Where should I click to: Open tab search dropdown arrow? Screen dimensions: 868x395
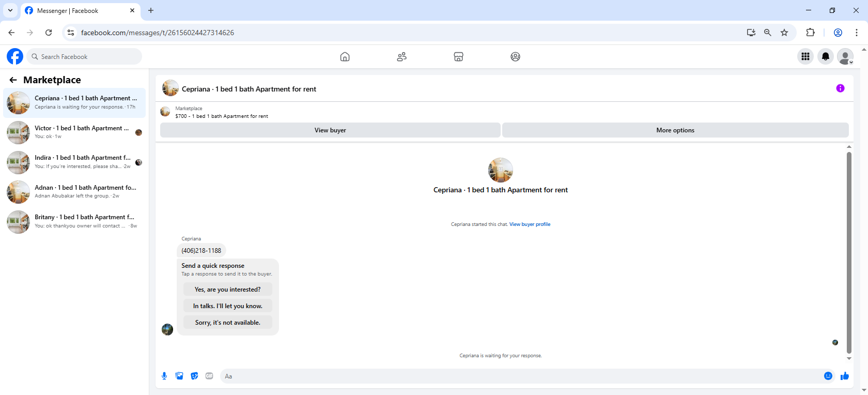pyautogui.click(x=10, y=10)
